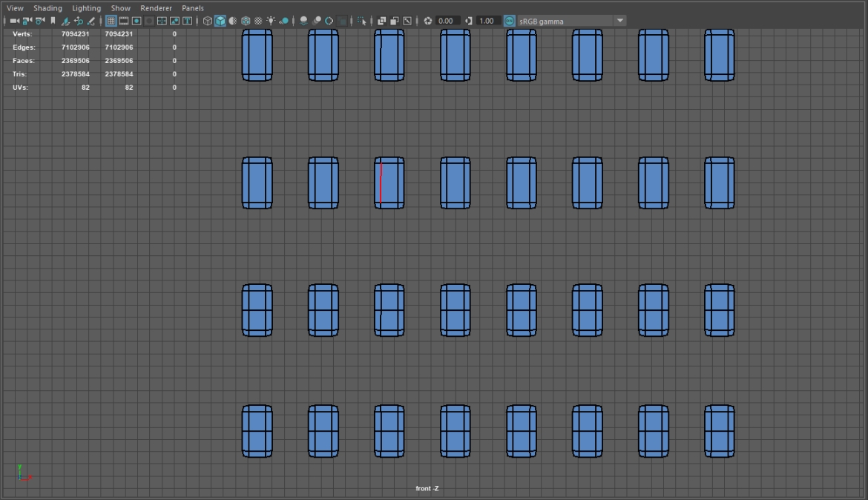Open the Renderer menu
Viewport: 868px width, 500px height.
[x=156, y=8]
